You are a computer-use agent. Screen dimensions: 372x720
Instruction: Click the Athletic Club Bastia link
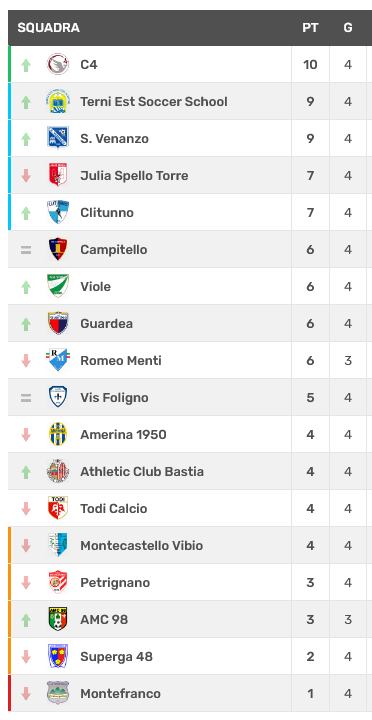click(142, 471)
